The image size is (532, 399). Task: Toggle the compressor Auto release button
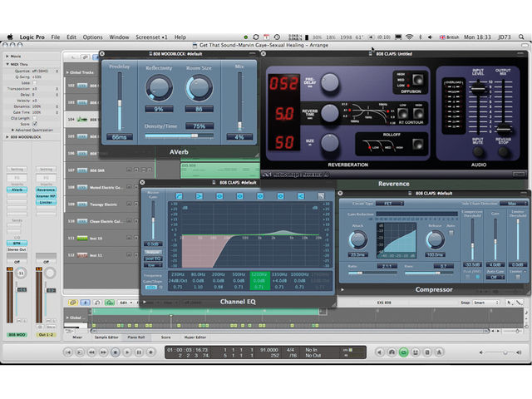pos(451,233)
